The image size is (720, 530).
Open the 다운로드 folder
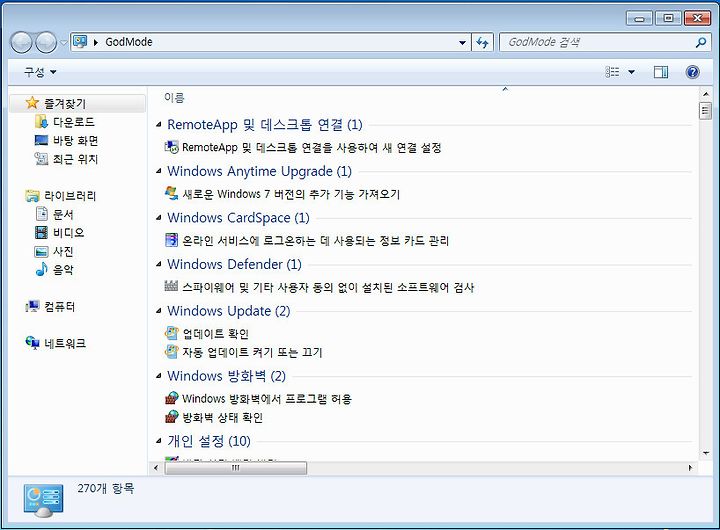coord(74,122)
